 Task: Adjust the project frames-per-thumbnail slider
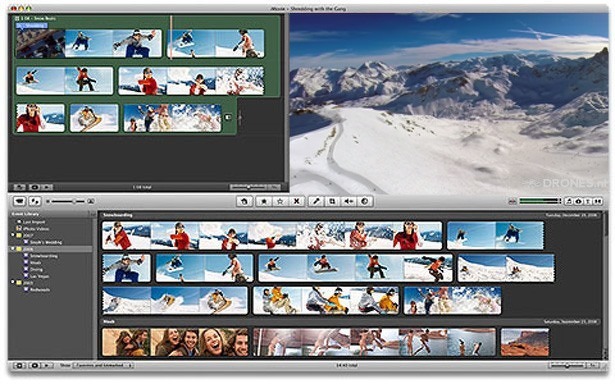[x=250, y=187]
